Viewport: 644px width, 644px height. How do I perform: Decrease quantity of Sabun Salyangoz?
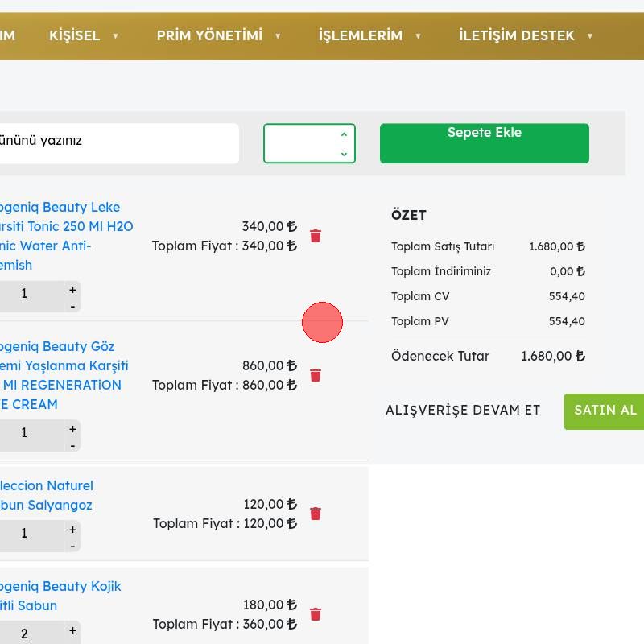pyautogui.click(x=72, y=546)
